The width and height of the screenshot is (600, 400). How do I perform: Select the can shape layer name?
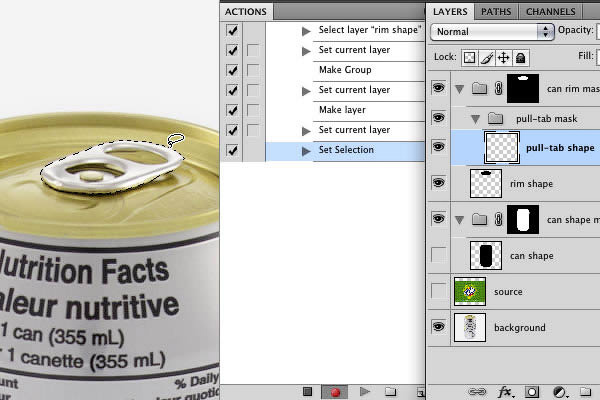pos(532,256)
